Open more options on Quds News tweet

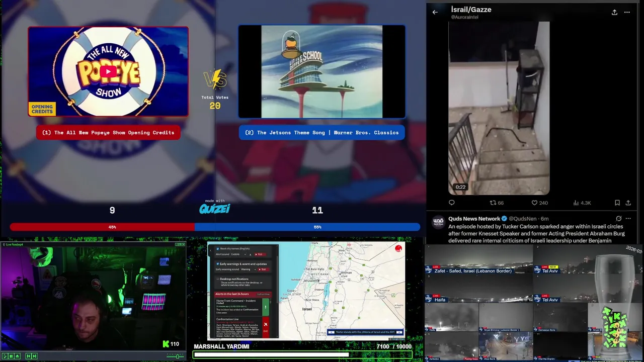pyautogui.click(x=628, y=219)
